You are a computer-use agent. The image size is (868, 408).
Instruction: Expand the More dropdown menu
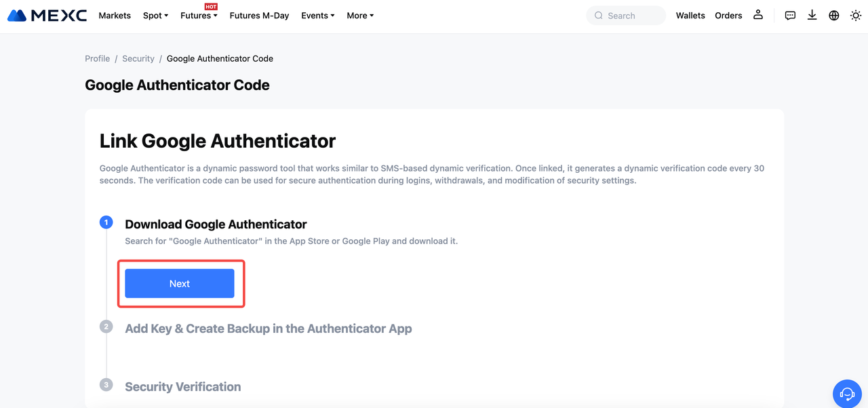(360, 16)
